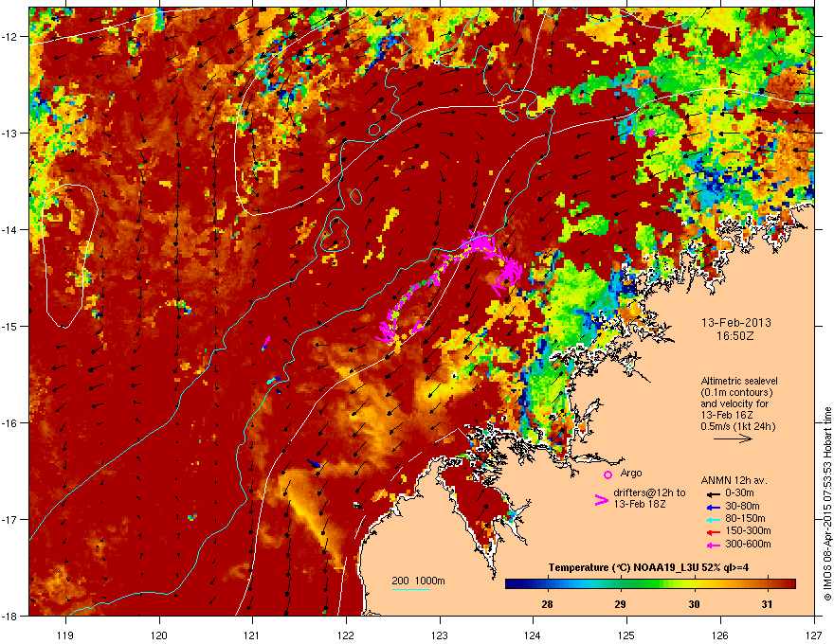Click the '200 1000m' bathymetry label
This screenshot has width=834, height=644.
[418, 581]
